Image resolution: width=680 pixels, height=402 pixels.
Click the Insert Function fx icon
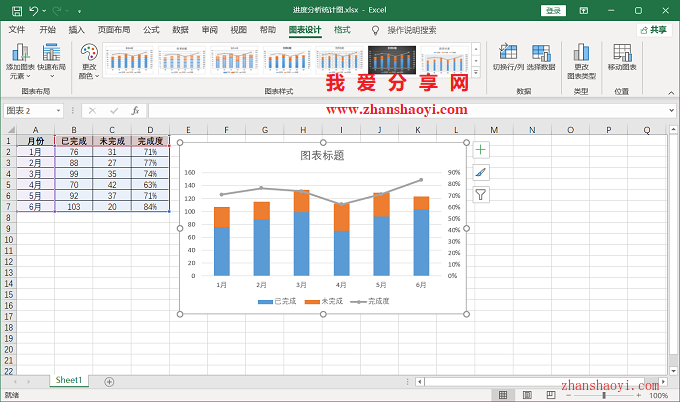pos(135,111)
